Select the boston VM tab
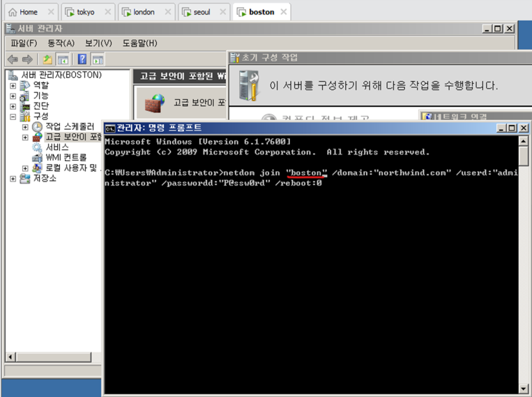 pyautogui.click(x=261, y=13)
